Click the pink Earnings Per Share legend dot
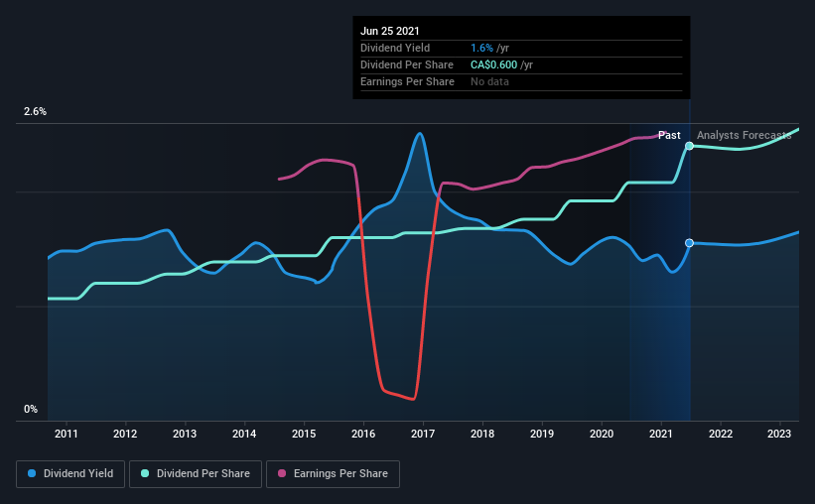Image resolution: width=815 pixels, height=504 pixels. [282, 473]
